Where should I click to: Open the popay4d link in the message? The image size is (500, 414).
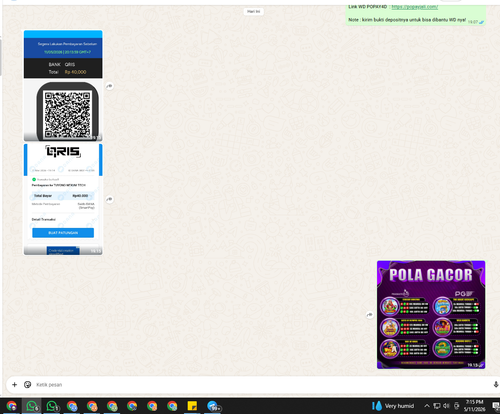pos(415,7)
